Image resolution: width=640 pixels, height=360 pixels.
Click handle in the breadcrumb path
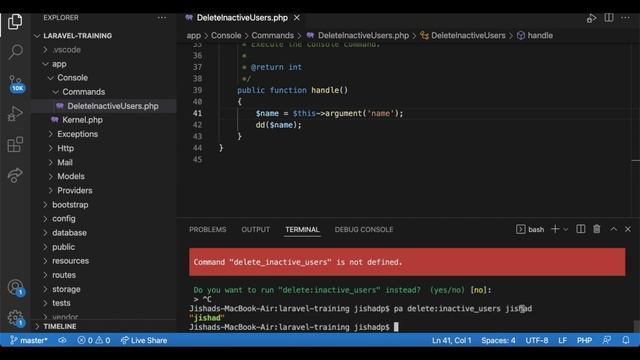[540, 36]
